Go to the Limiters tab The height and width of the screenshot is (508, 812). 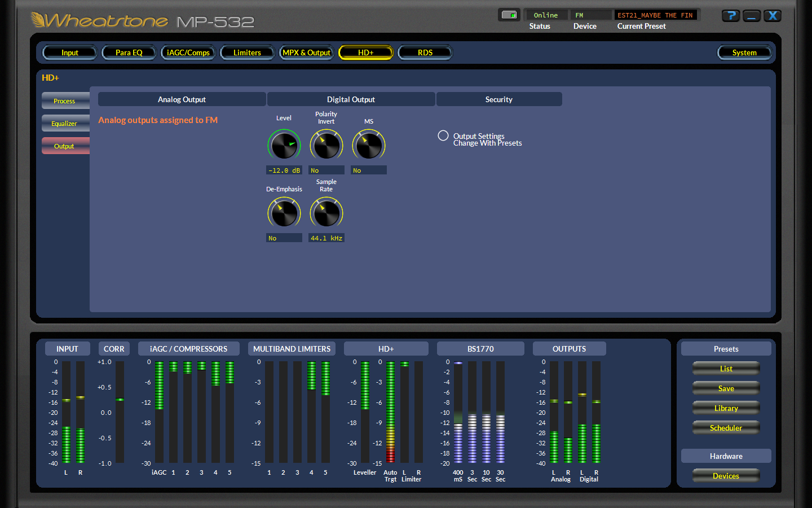tap(247, 52)
